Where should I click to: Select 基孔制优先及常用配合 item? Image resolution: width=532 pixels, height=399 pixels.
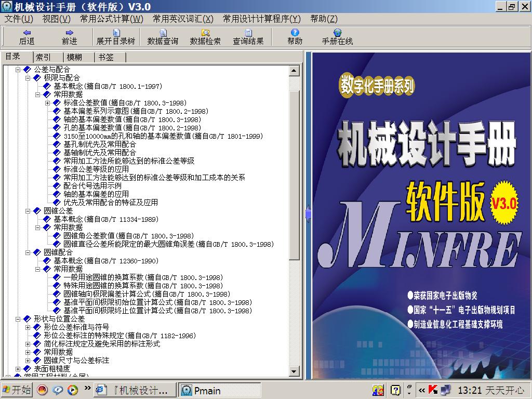[x=100, y=144]
